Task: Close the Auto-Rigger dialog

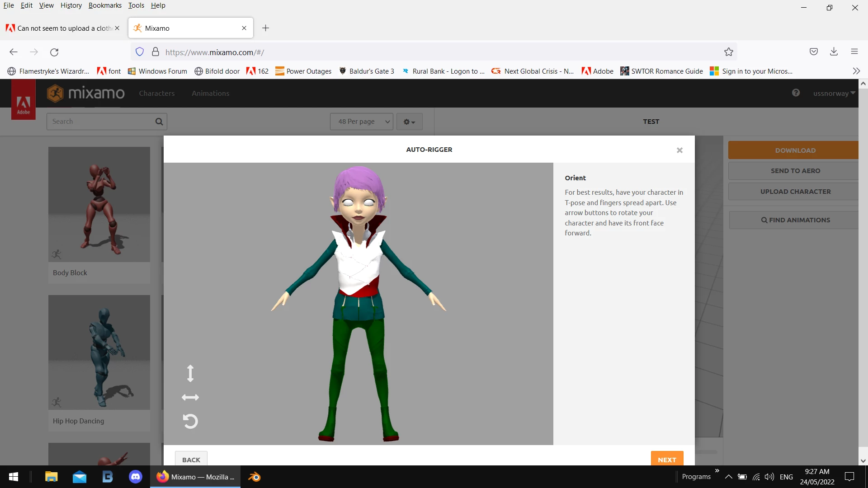Action: [679, 150]
